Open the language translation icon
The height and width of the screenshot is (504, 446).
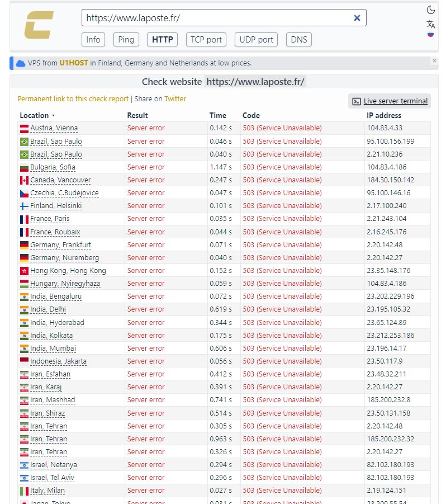(x=430, y=23)
